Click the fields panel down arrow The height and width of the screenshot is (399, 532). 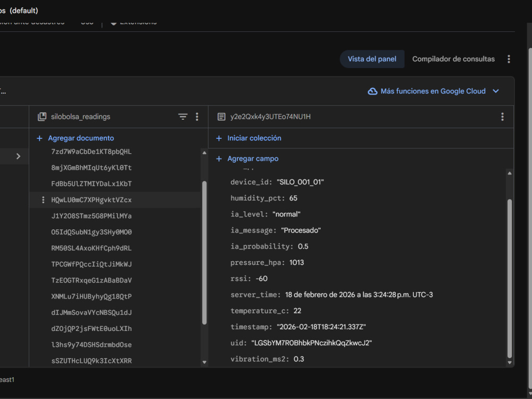pyautogui.click(x=509, y=363)
